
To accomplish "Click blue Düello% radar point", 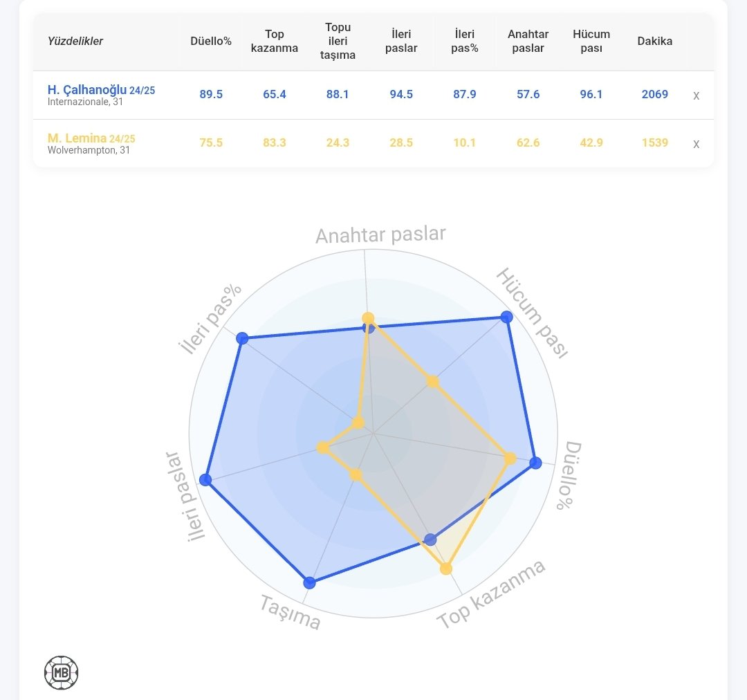I will pyautogui.click(x=535, y=463).
